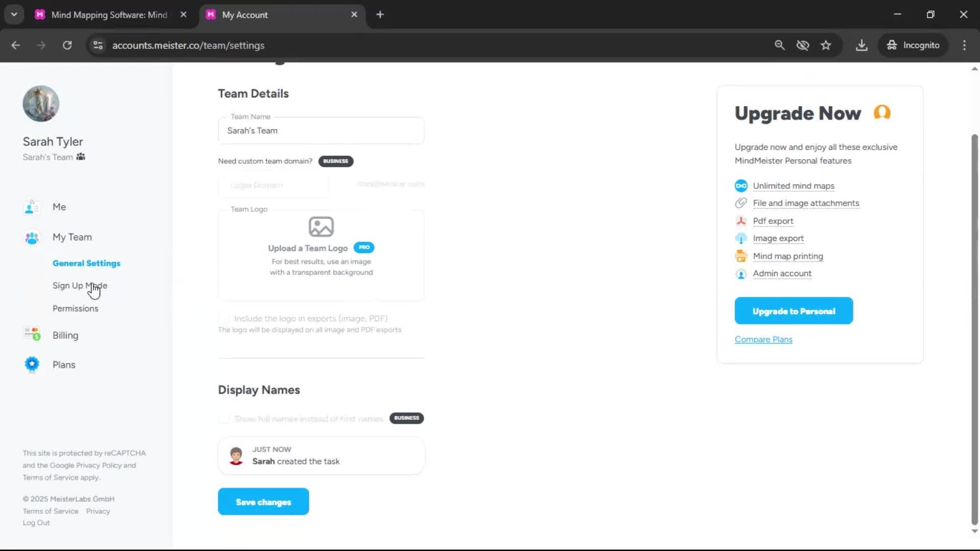Image resolution: width=980 pixels, height=551 pixels.
Task: Click the Upgrade Now headset icon
Action: [882, 112]
